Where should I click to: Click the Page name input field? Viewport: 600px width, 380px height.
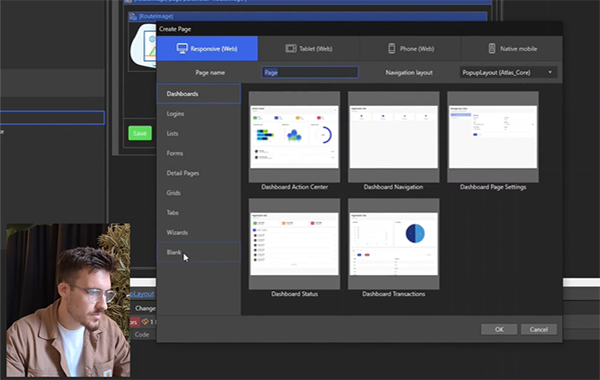click(310, 72)
